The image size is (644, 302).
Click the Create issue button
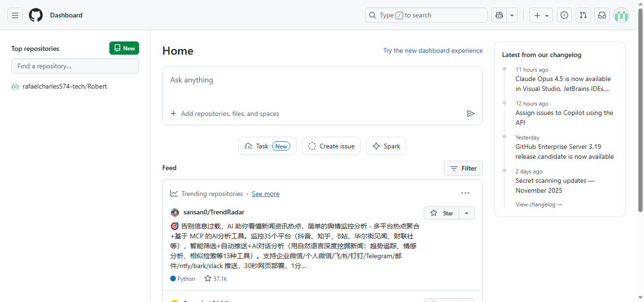tap(331, 146)
